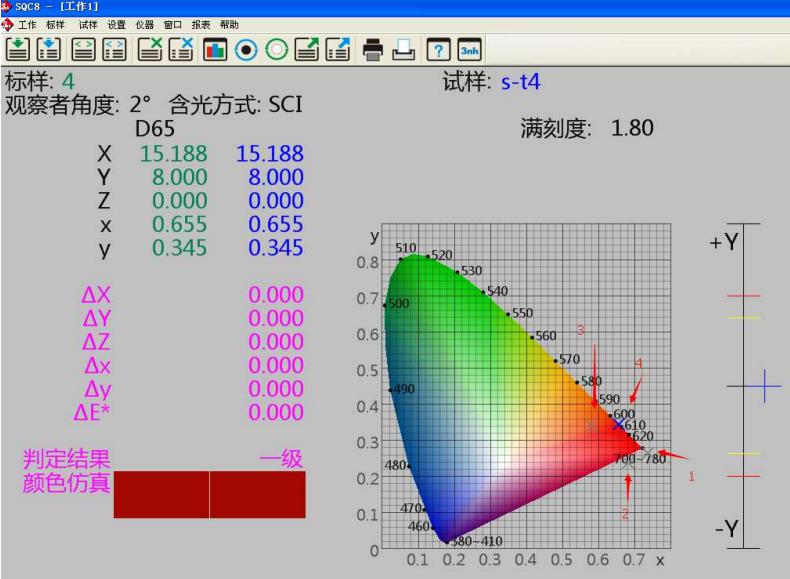
Task: Click the -Y scale label
Action: (727, 529)
